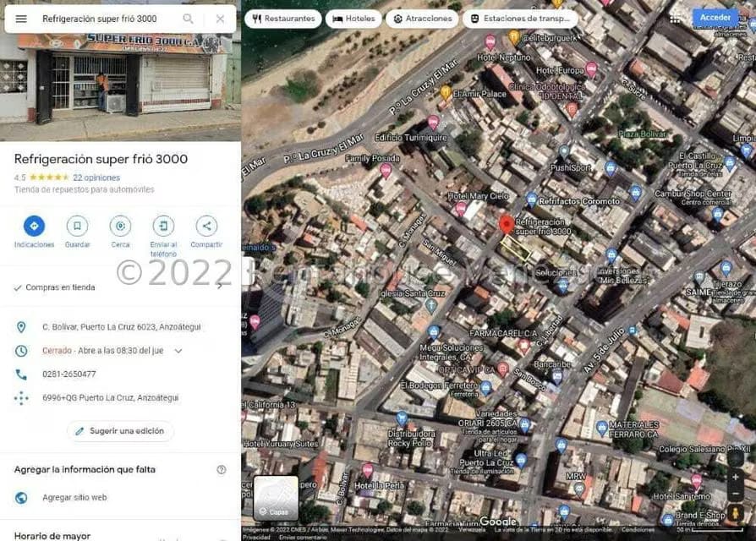Zoom in with the plus button

(x=735, y=477)
